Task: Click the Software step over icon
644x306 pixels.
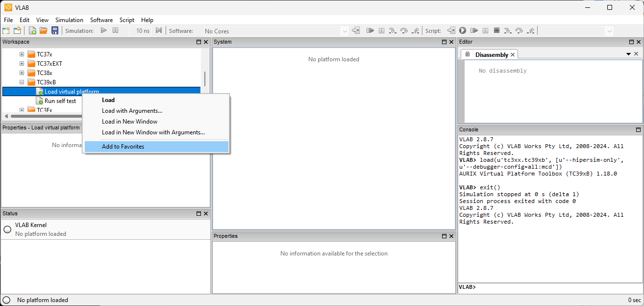Action: [x=404, y=30]
